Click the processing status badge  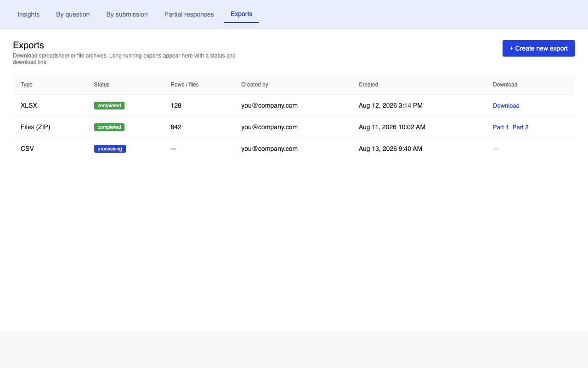click(x=110, y=149)
